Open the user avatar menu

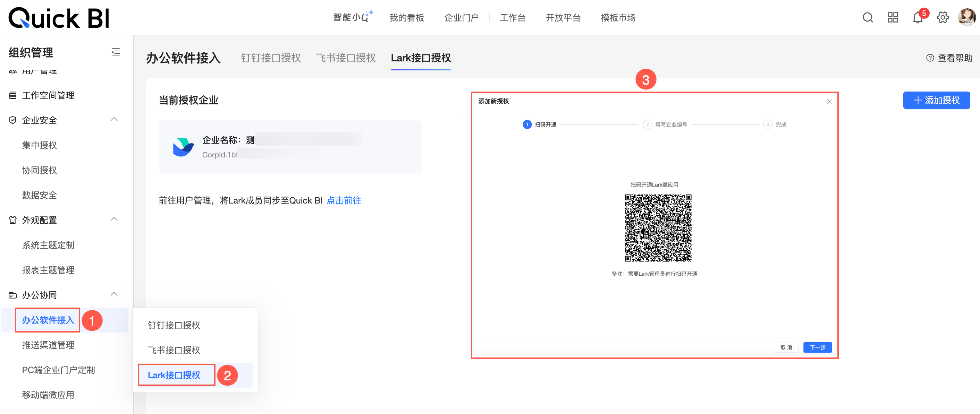967,17
